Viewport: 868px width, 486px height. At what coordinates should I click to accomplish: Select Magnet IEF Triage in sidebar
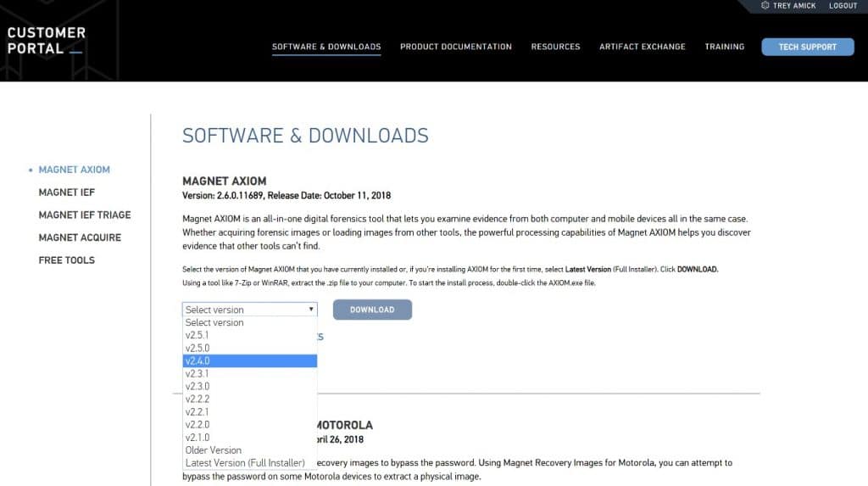(x=85, y=215)
